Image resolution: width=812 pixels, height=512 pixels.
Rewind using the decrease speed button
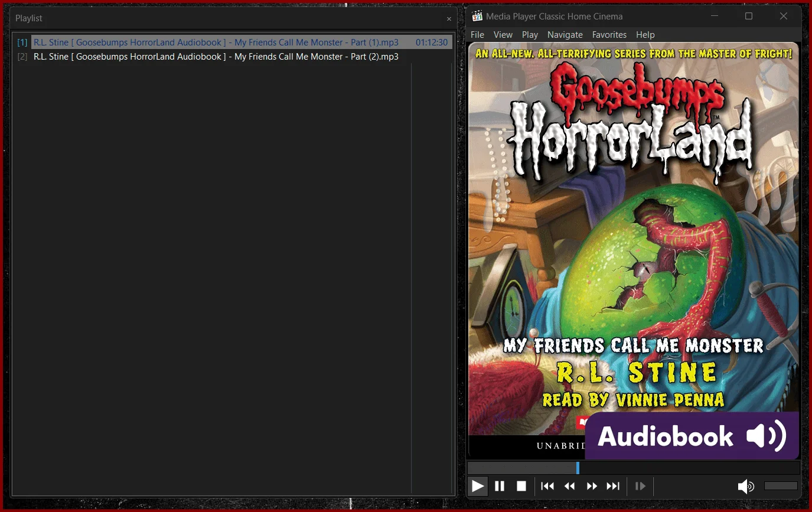(569, 486)
